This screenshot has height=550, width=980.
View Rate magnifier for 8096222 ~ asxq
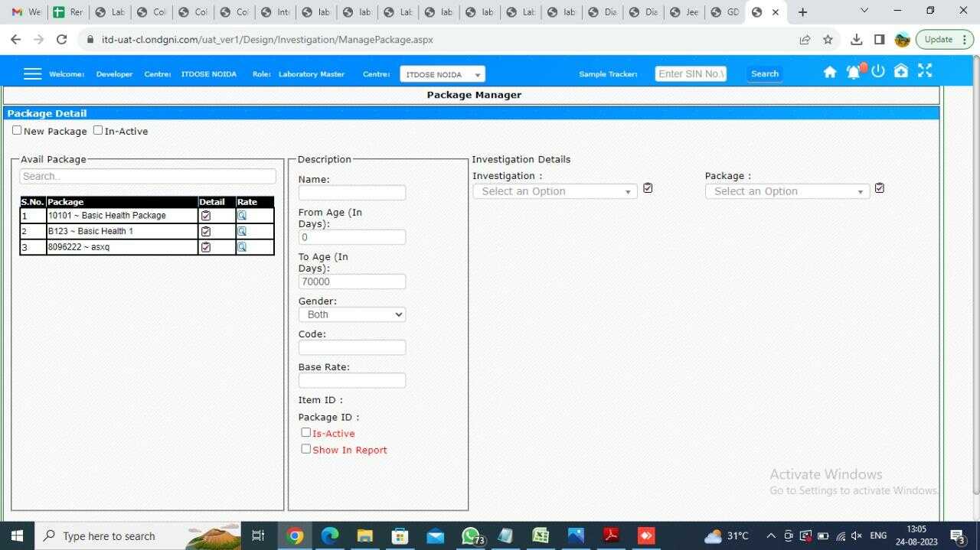[241, 247]
